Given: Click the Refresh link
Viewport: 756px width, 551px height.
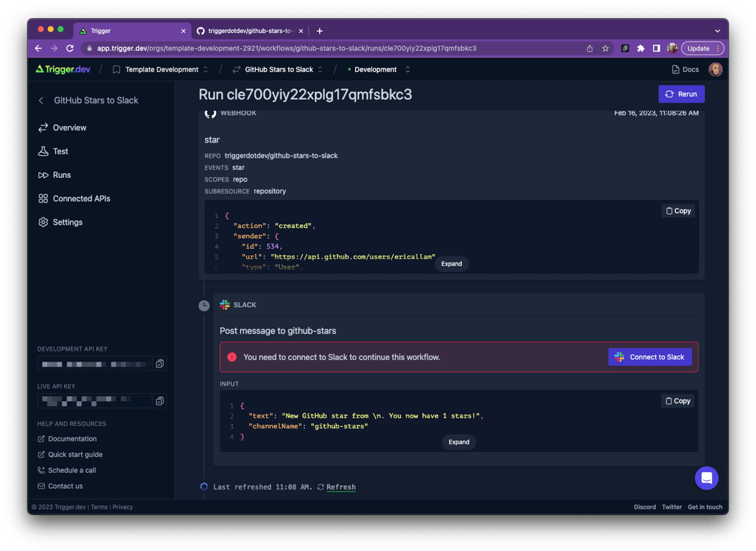Looking at the screenshot, I should pos(341,487).
